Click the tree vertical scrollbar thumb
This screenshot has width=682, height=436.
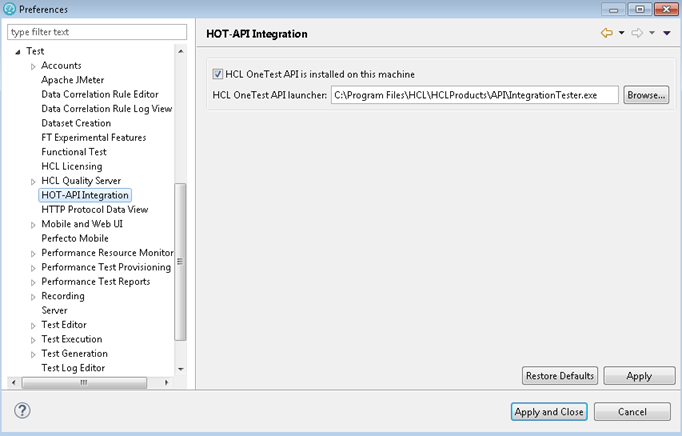point(180,260)
